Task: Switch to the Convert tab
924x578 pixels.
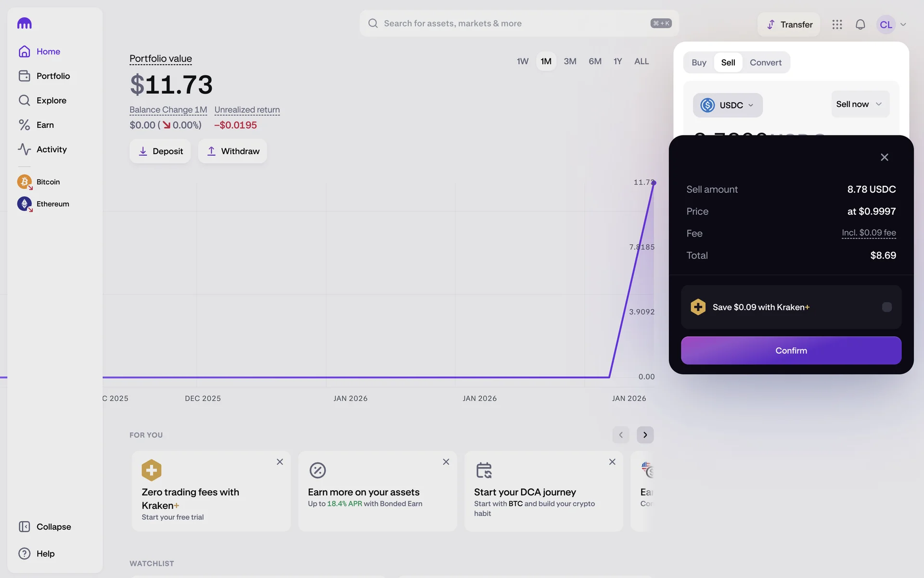Action: (765, 63)
